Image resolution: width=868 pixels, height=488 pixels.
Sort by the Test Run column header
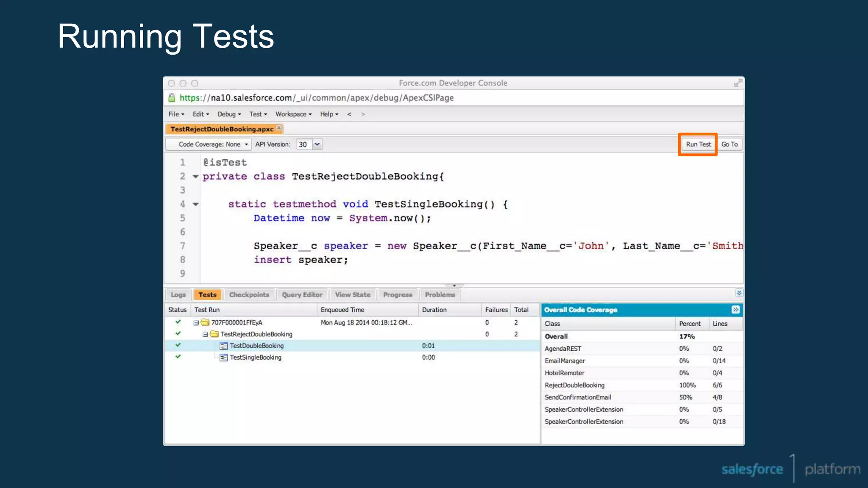(x=254, y=310)
